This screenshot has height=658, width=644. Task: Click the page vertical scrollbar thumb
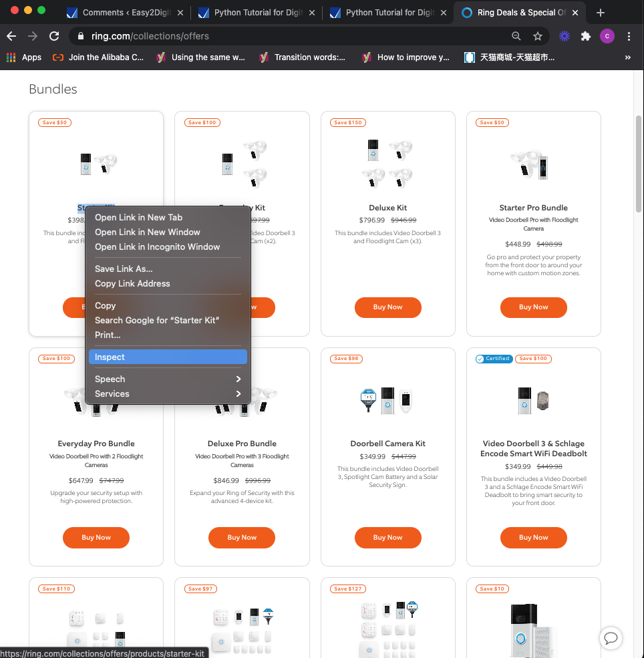point(639,164)
